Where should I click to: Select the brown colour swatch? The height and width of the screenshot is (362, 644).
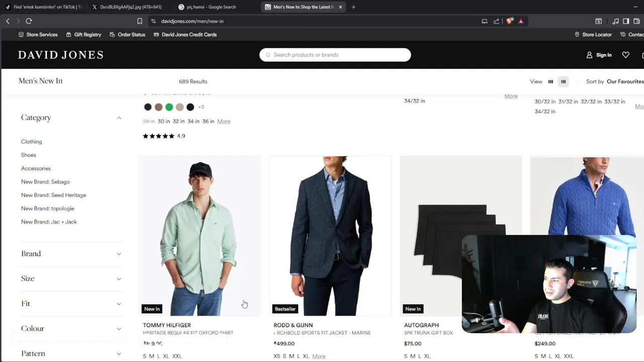[158, 107]
